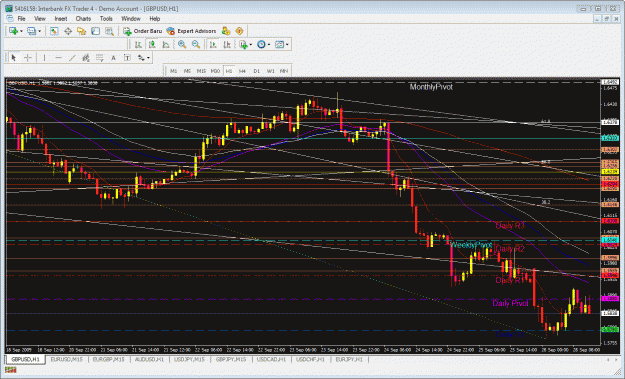Select the horizontal line drawing tool
Viewport: 625px width, 379px height.
pos(58,58)
